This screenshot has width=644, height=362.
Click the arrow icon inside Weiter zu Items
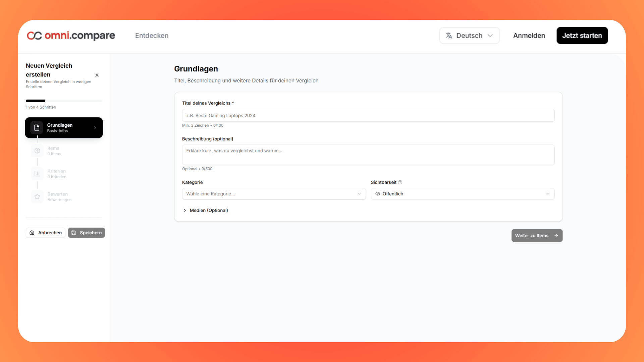(x=556, y=236)
